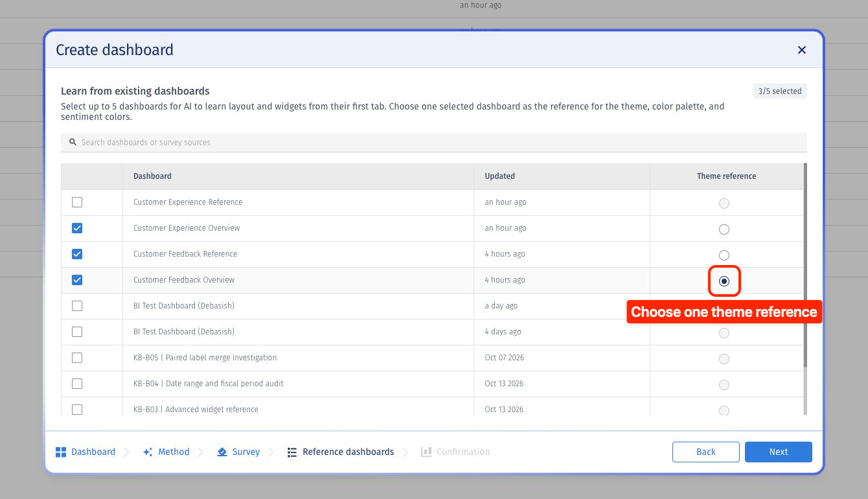Go to the Dashboard wizard step
The image size is (868, 499).
click(86, 452)
